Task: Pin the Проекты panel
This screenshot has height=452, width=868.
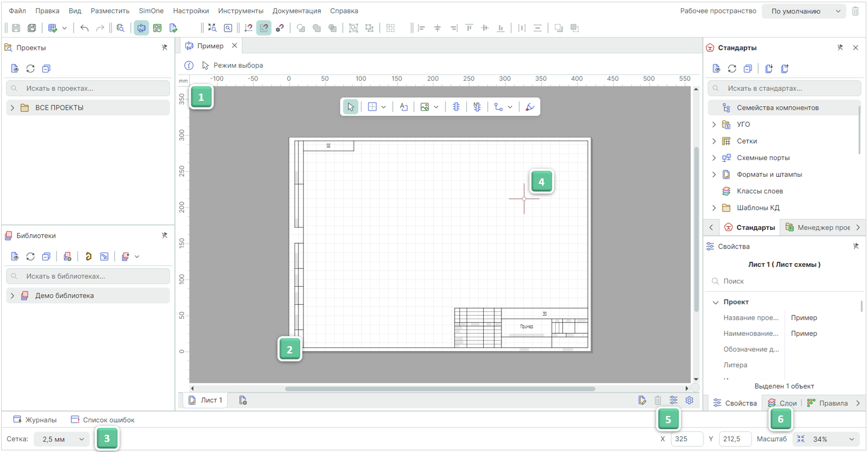Action: point(164,48)
